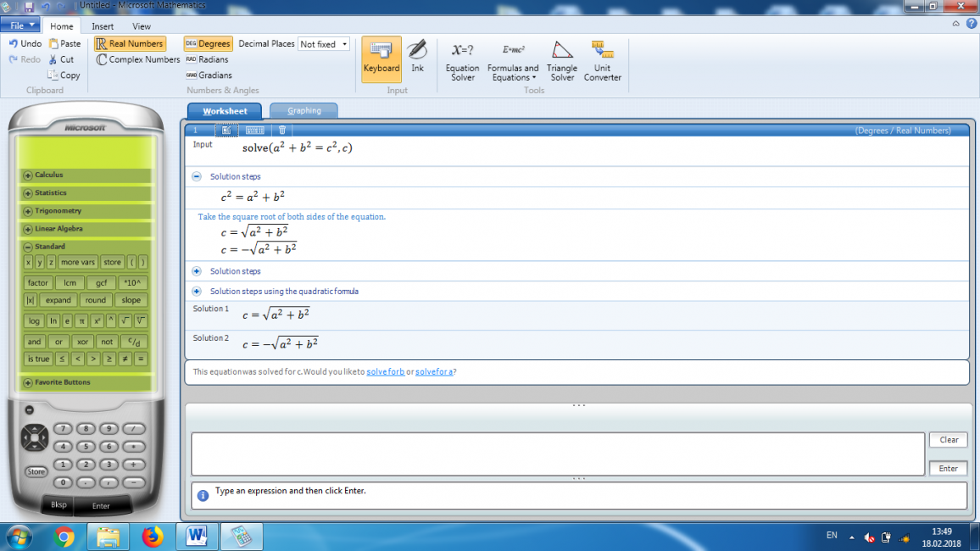Expand solution steps using quadratic formula
980x551 pixels.
click(x=197, y=292)
